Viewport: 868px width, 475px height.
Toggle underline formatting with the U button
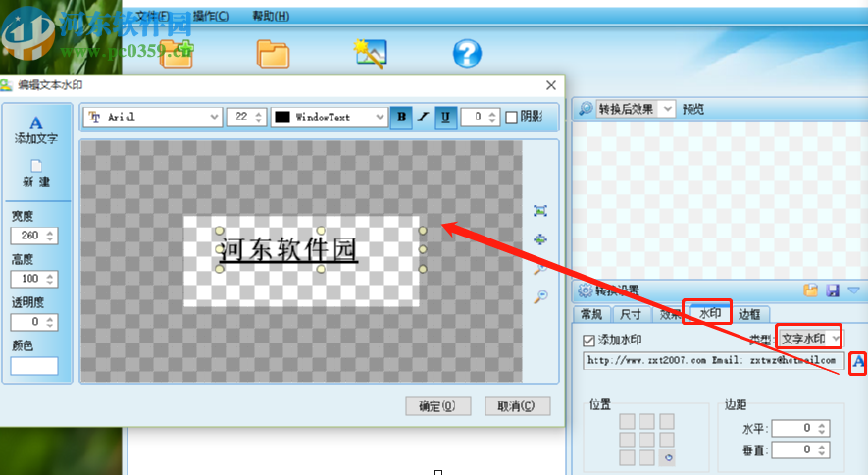[445, 117]
